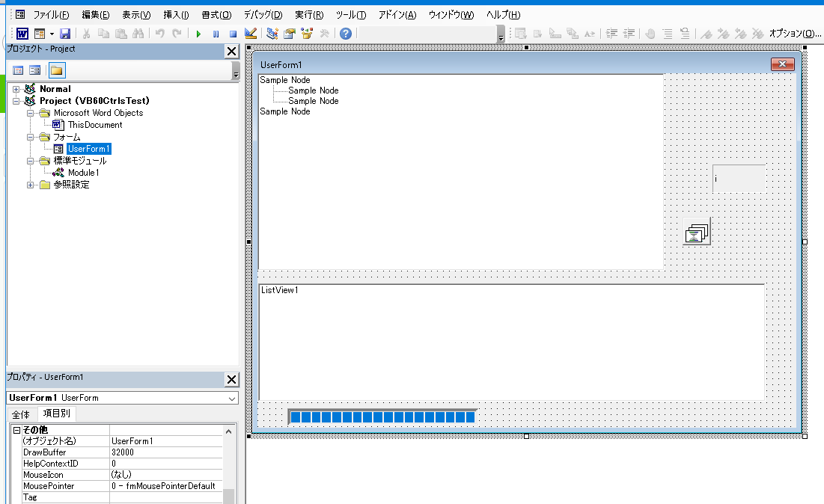Open the Project Explorer from the toolbar
Viewport: 824px width, 504px height.
pos(272,34)
